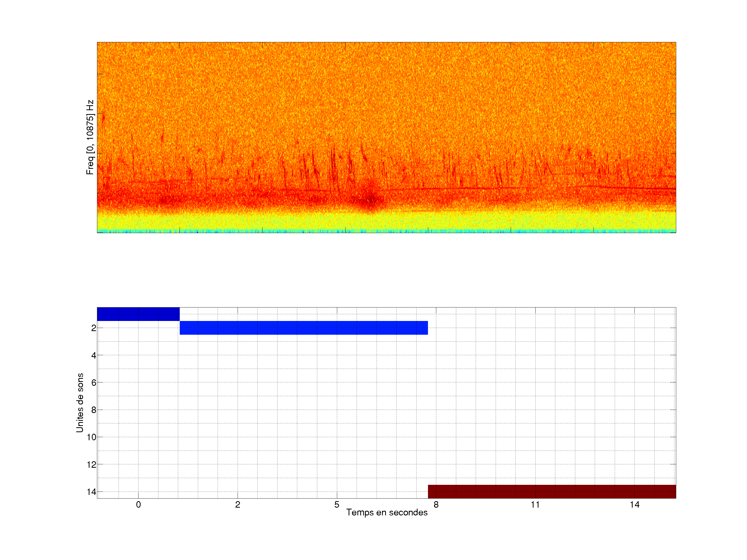This screenshot has height=560, width=747.
Task: Click y-axis tick label 8
Action: pos(94,410)
